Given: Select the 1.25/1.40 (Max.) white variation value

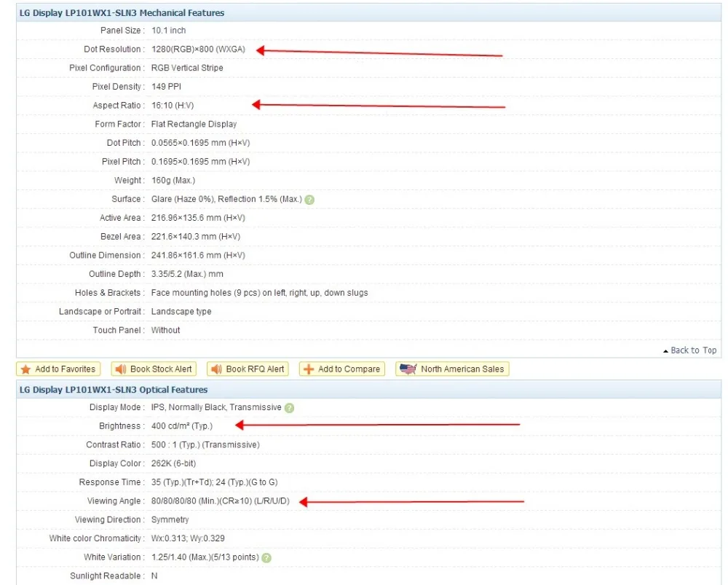Looking at the screenshot, I should click(x=205, y=557).
